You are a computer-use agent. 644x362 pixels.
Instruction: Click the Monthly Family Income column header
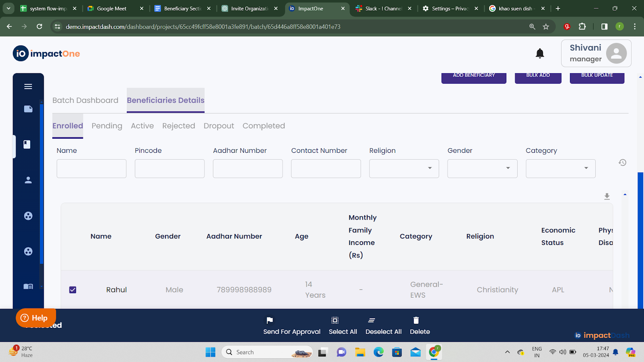(363, 236)
